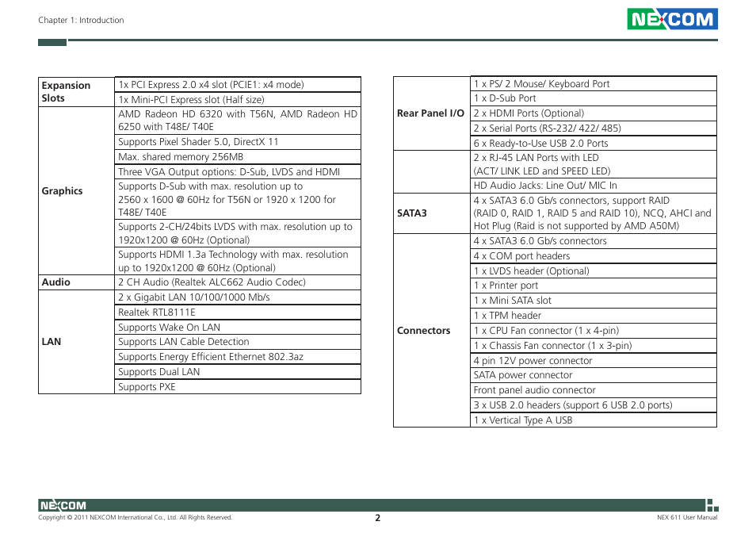This screenshot has width=756, height=533.
Task: Click 'NEX 611 User Manual' footer text
Action: click(x=687, y=518)
